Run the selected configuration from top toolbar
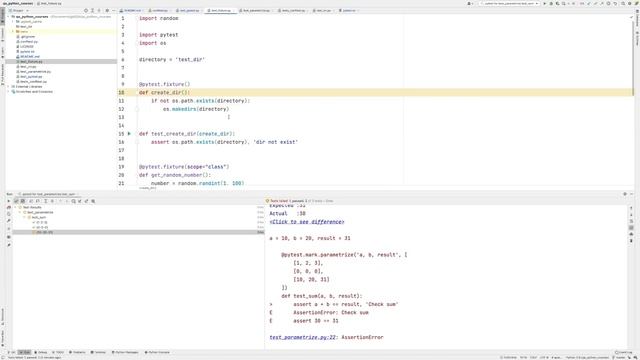This screenshot has height=360, width=640. pyautogui.click(x=544, y=3)
